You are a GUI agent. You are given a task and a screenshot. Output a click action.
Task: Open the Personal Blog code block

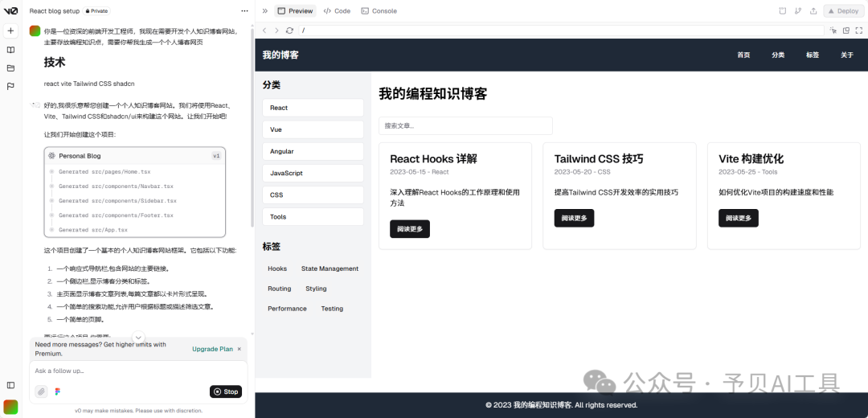pyautogui.click(x=134, y=192)
